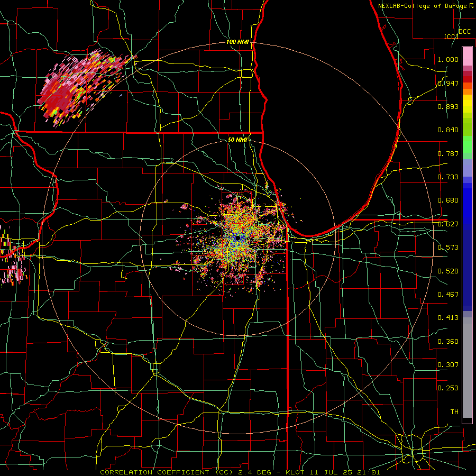Click the NEXLAB-College of DuPage title text
Screen dimensions: 476x476
(x=426, y=6)
